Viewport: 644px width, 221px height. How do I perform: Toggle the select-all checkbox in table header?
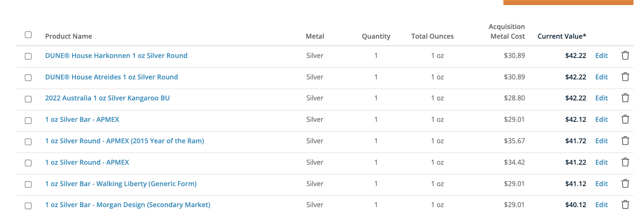click(x=28, y=35)
